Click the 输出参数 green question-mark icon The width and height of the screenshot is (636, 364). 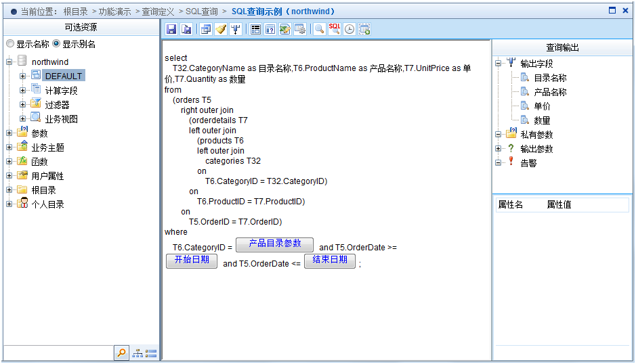point(511,148)
